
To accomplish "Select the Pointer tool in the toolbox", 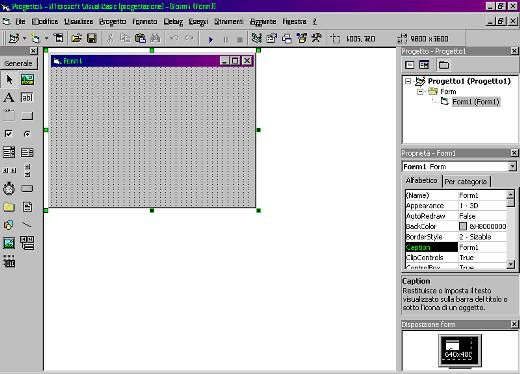I will click(9, 80).
